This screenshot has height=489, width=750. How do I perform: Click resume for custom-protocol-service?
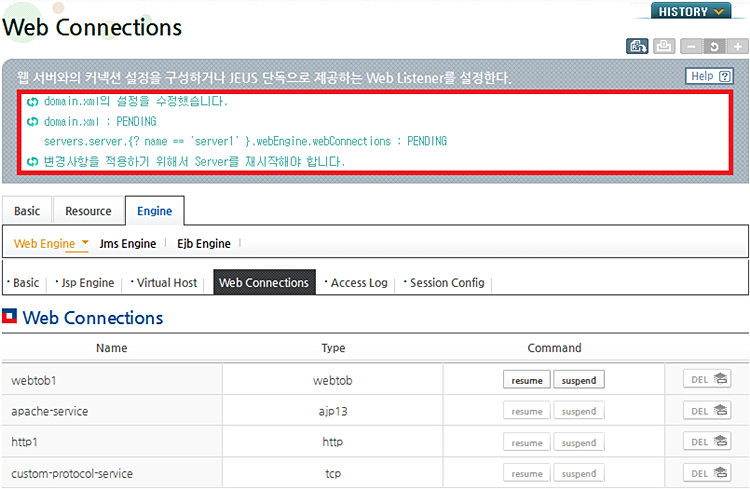pos(527,474)
